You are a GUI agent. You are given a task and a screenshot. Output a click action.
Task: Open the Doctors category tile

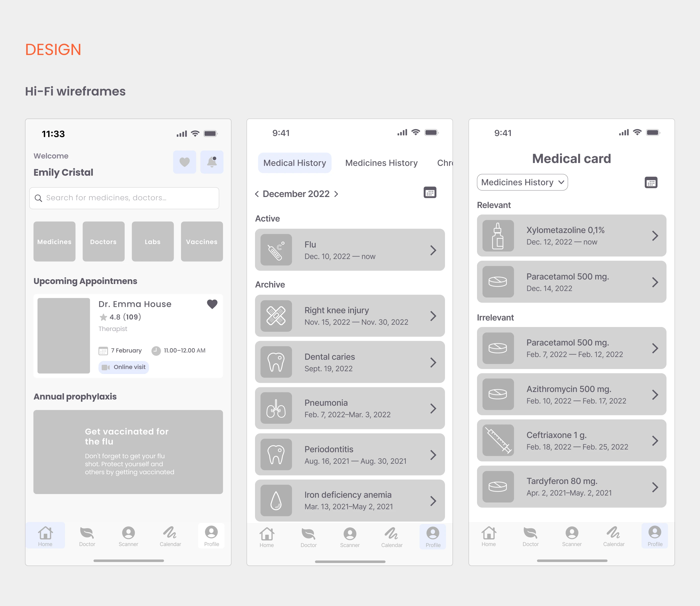click(103, 241)
